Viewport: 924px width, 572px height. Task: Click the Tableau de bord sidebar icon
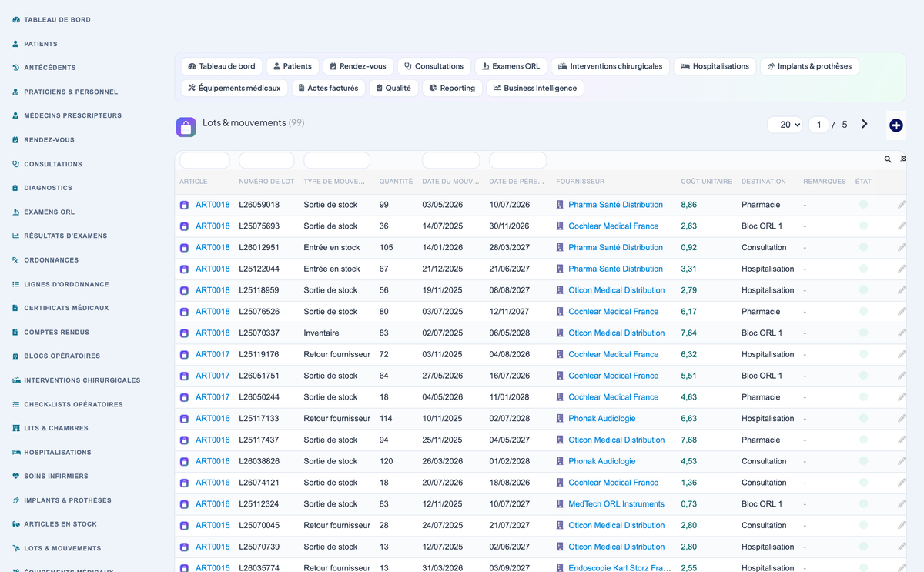click(16, 20)
